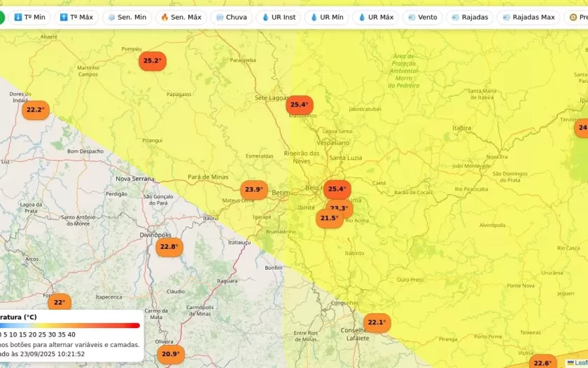Screen dimensions: 588x368
Task: Show Sen. Min thermal sensation layer
Action: (x=127, y=17)
